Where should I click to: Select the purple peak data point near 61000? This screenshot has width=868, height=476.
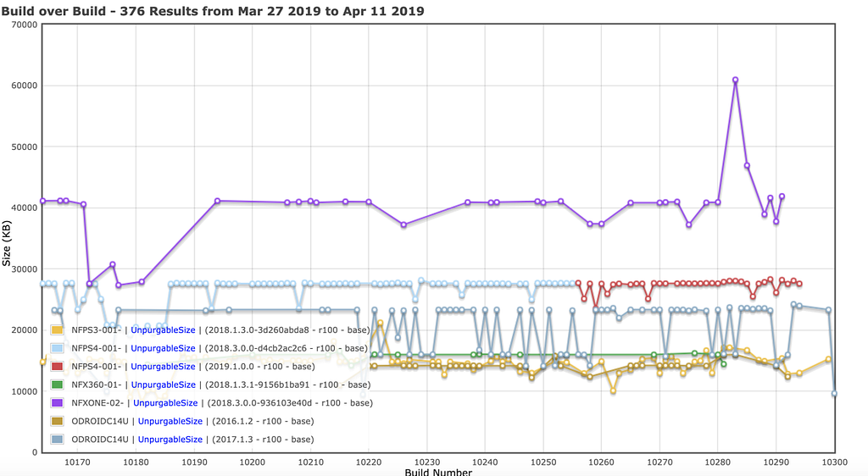click(735, 80)
